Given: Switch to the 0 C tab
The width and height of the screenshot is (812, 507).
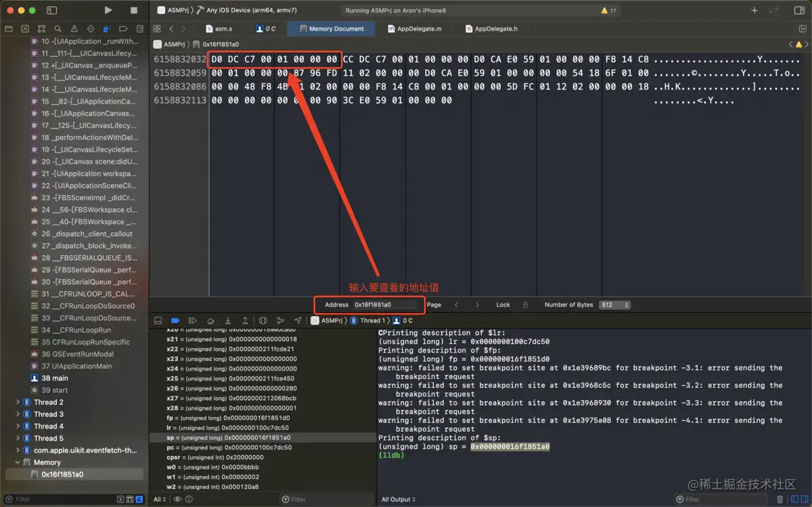Looking at the screenshot, I should point(266,28).
